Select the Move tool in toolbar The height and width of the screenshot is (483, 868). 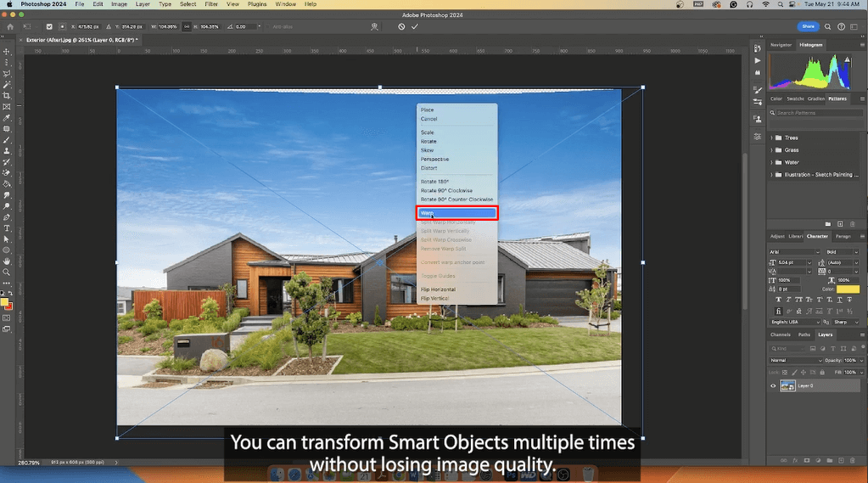[7, 51]
